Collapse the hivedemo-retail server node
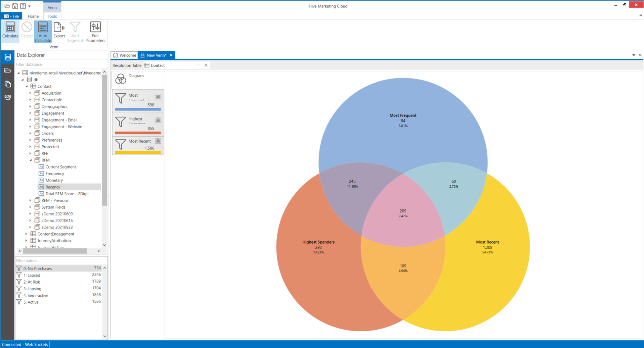The image size is (644, 348). [19, 73]
